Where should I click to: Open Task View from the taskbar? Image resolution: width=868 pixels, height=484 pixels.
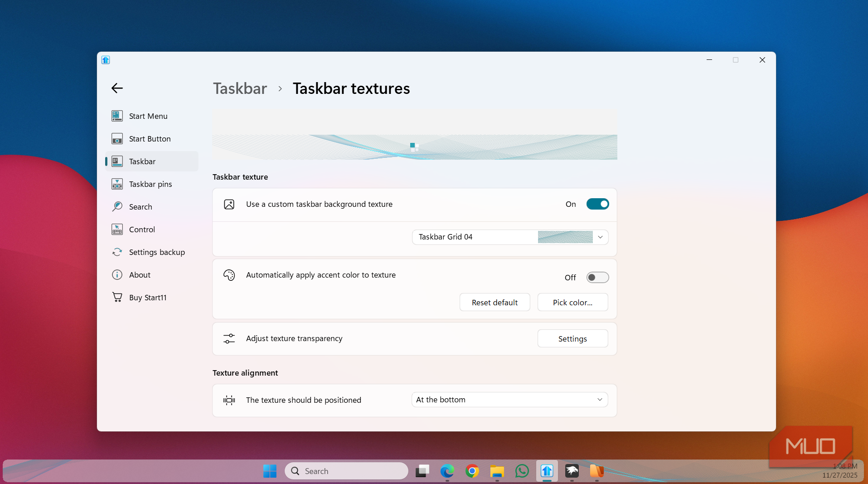[x=422, y=471]
